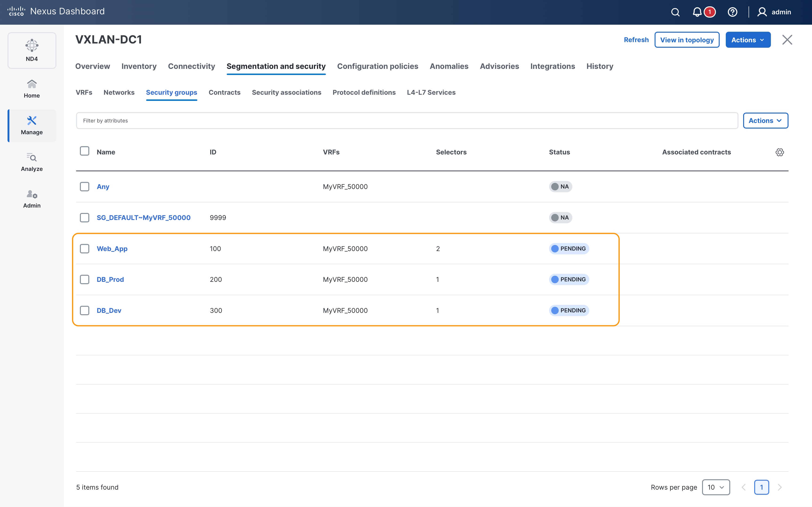Image resolution: width=812 pixels, height=507 pixels.
Task: Open the Security associations sub-tab
Action: (x=286, y=92)
